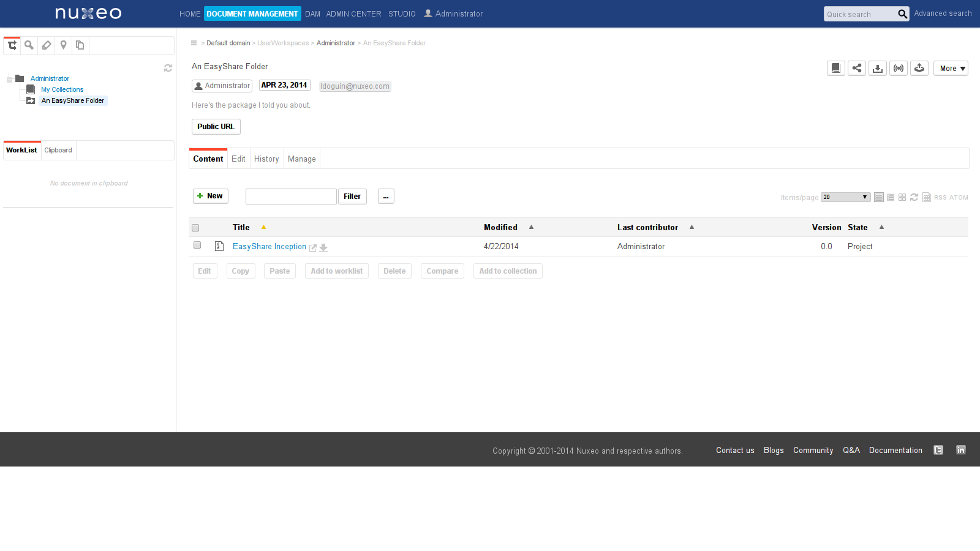980x551 pixels.
Task: Open the EasyShare Inception document link
Action: click(269, 247)
